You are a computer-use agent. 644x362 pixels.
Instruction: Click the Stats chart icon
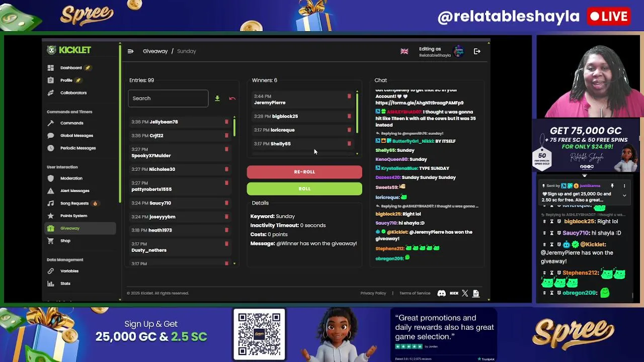(x=50, y=284)
